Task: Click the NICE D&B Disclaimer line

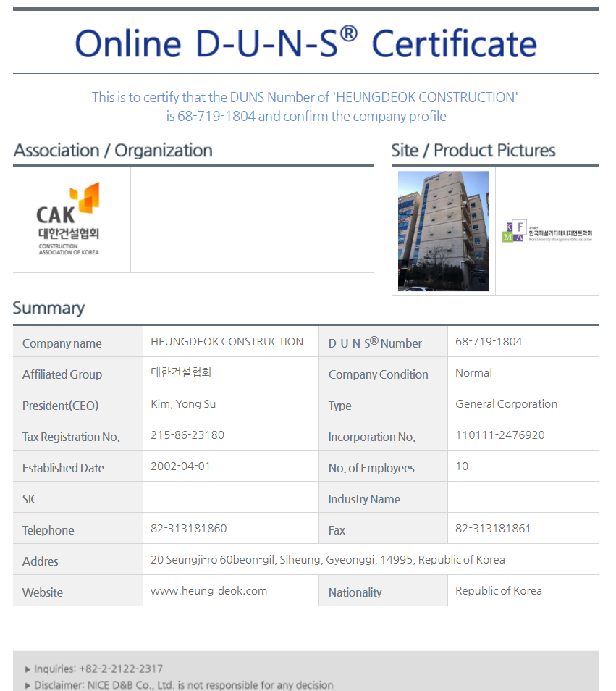Action: pyautogui.click(x=180, y=685)
